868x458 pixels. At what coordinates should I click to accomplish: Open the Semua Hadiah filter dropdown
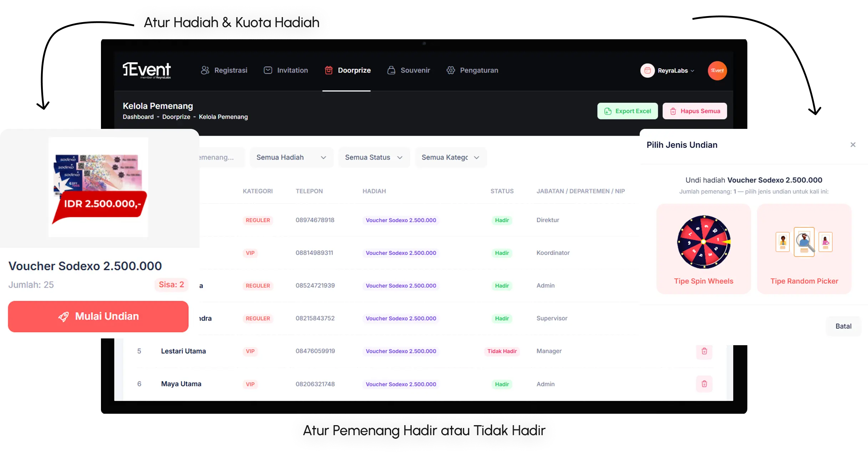tap(291, 157)
